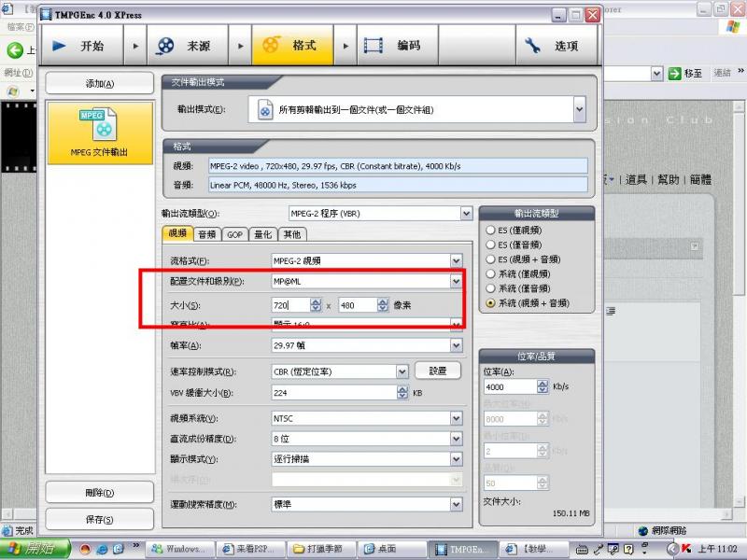Click the bitrate 4000 spinner arrows
Viewport: 747px width, 560px height.
(543, 386)
